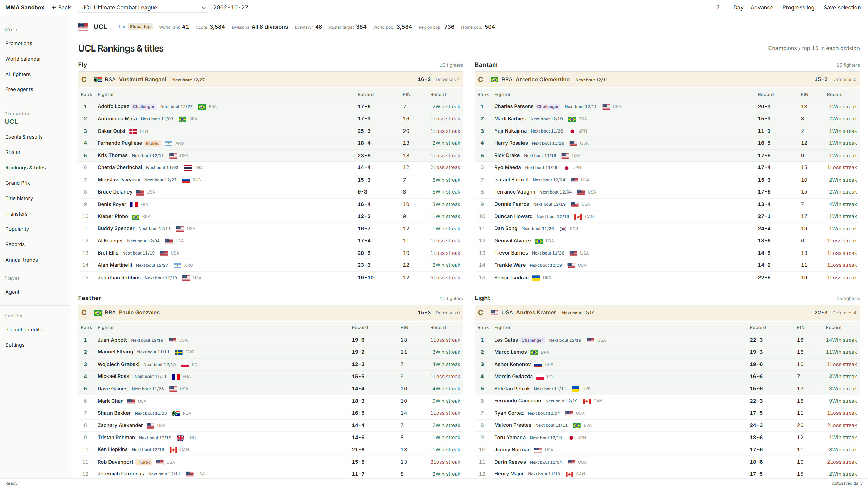Open Settings in the sidebar
Screen dimensions: 868x488
coord(15,345)
